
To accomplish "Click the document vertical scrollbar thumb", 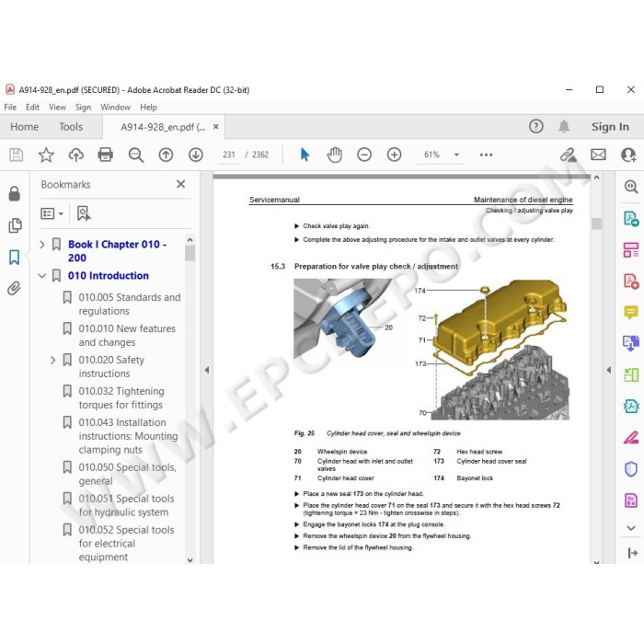I will (x=596, y=224).
